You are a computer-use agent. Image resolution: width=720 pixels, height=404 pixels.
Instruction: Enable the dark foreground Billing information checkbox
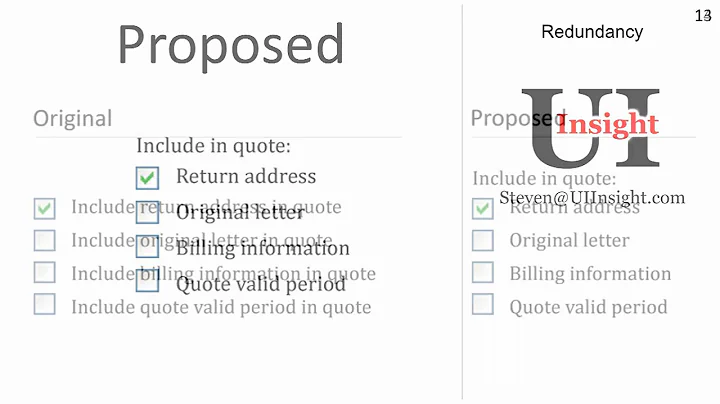[147, 247]
